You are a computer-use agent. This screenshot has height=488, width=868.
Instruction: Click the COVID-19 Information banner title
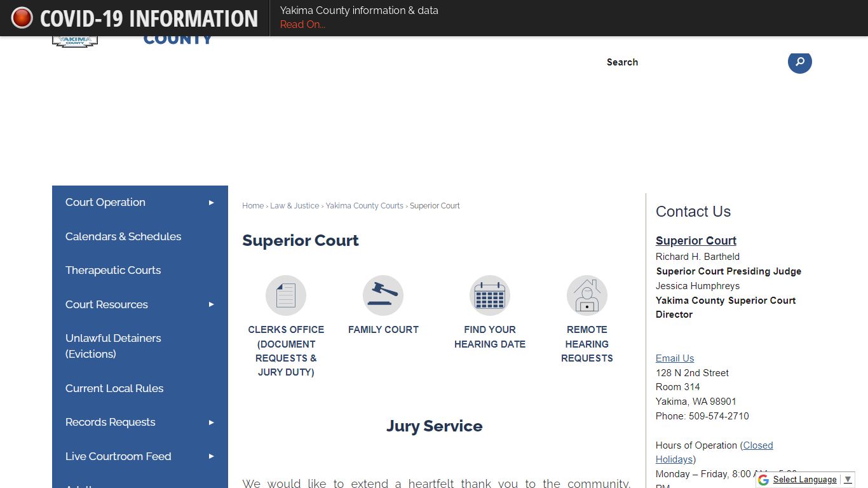pyautogui.click(x=149, y=18)
